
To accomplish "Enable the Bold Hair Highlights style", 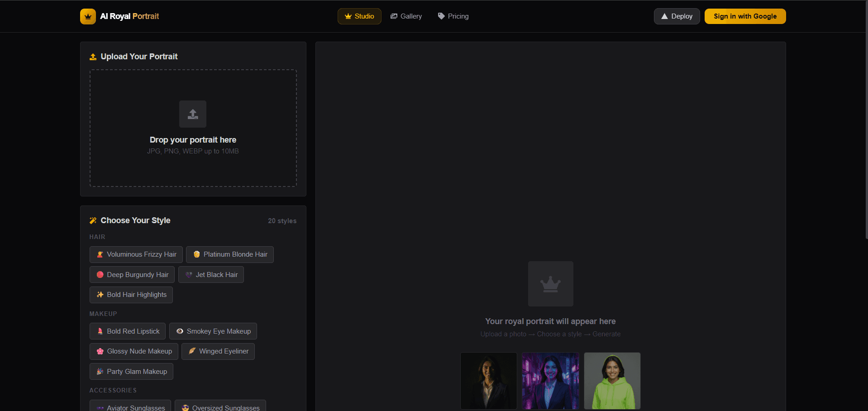I will [x=131, y=295].
